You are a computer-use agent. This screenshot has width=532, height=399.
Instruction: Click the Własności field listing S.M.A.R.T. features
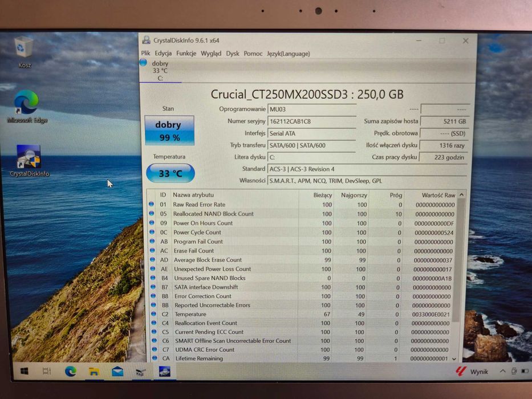pos(367,181)
